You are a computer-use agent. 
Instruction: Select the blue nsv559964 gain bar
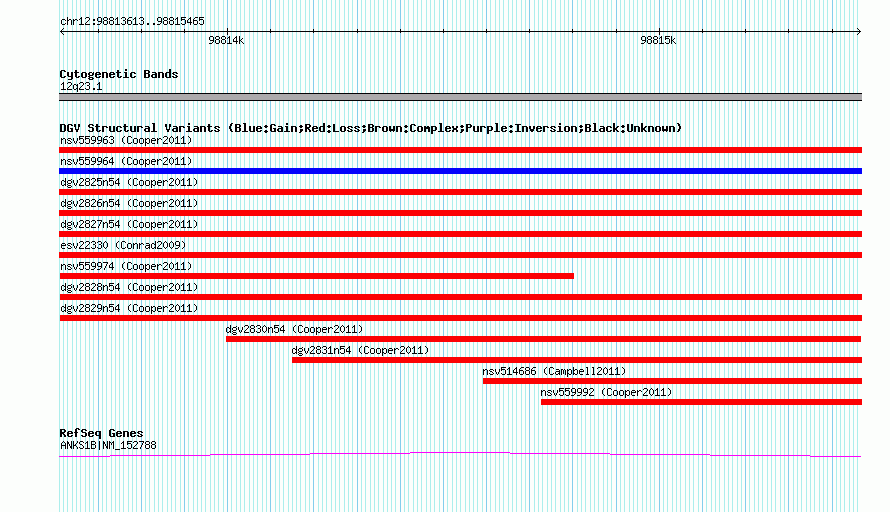click(460, 171)
